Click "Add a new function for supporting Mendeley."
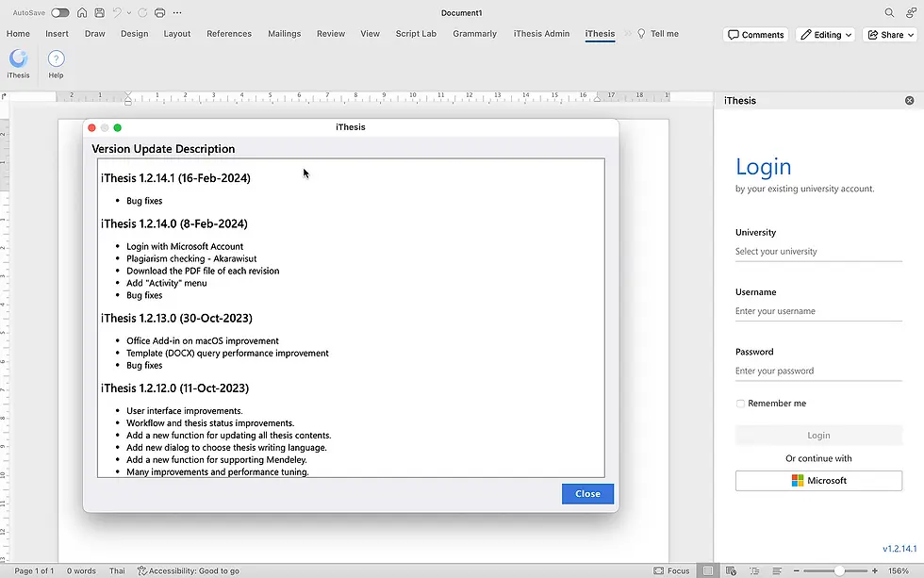This screenshot has width=924, height=578. pos(217,459)
